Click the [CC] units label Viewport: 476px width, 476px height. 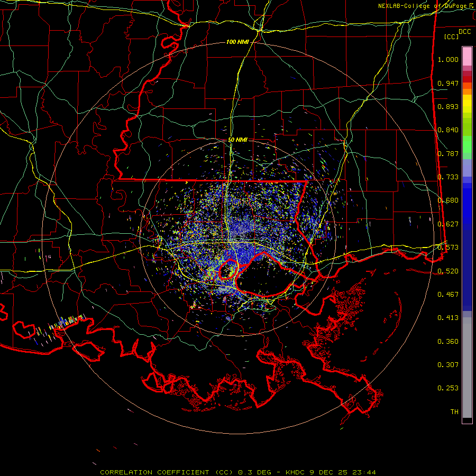(451, 36)
